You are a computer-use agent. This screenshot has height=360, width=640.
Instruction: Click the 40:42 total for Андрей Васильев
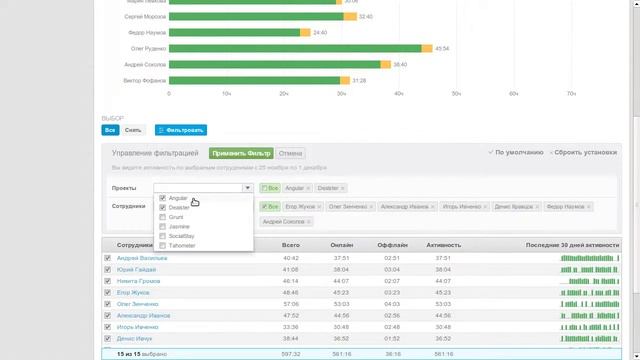pyautogui.click(x=291, y=258)
